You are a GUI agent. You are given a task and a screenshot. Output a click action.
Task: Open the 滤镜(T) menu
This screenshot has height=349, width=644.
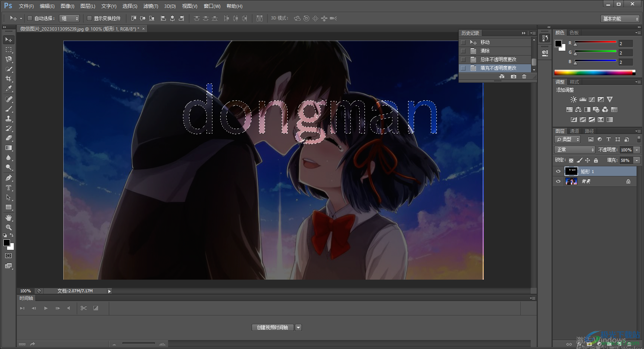[x=151, y=6]
